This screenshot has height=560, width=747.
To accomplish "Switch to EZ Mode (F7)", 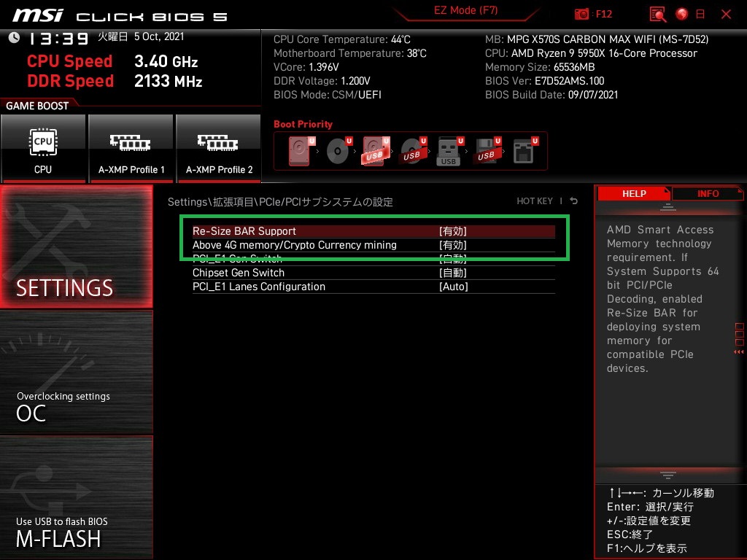I will tap(466, 10).
